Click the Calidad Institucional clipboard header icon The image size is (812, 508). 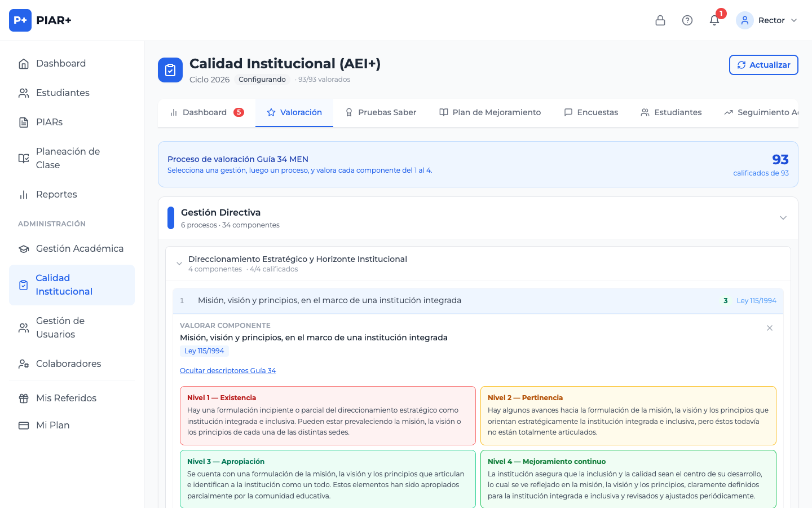170,70
